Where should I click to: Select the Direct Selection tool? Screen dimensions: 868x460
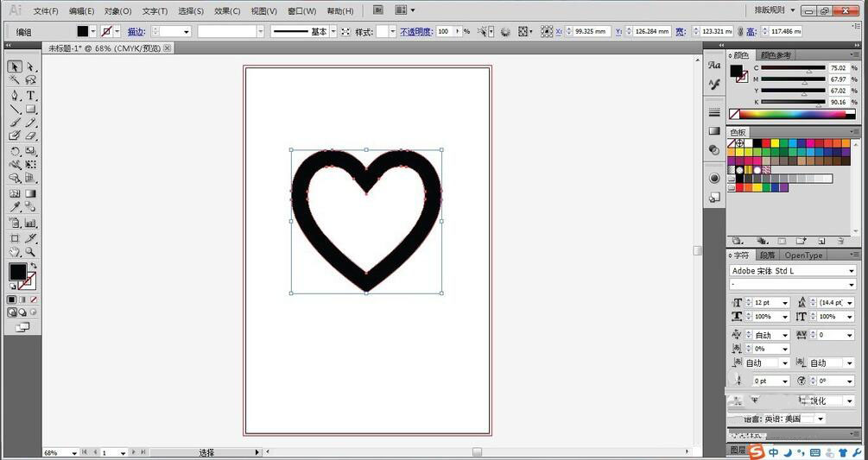[x=30, y=67]
